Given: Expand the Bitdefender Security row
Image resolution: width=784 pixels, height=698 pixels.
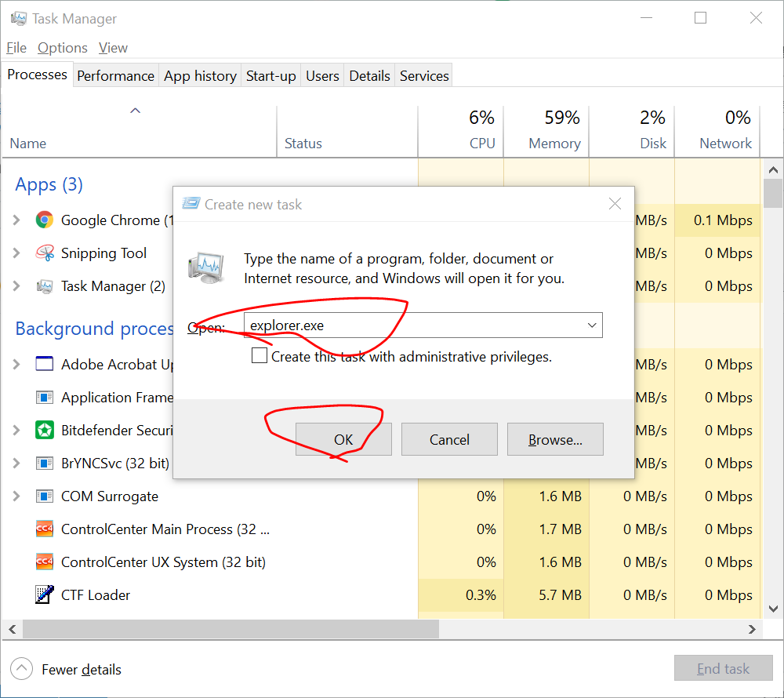Looking at the screenshot, I should point(16,430).
